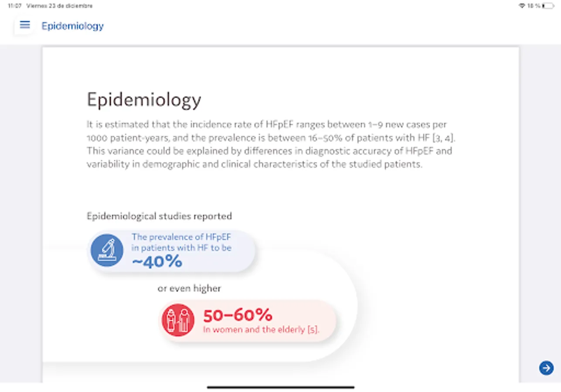
Task: Tap the home indicator bar
Action: [281, 387]
